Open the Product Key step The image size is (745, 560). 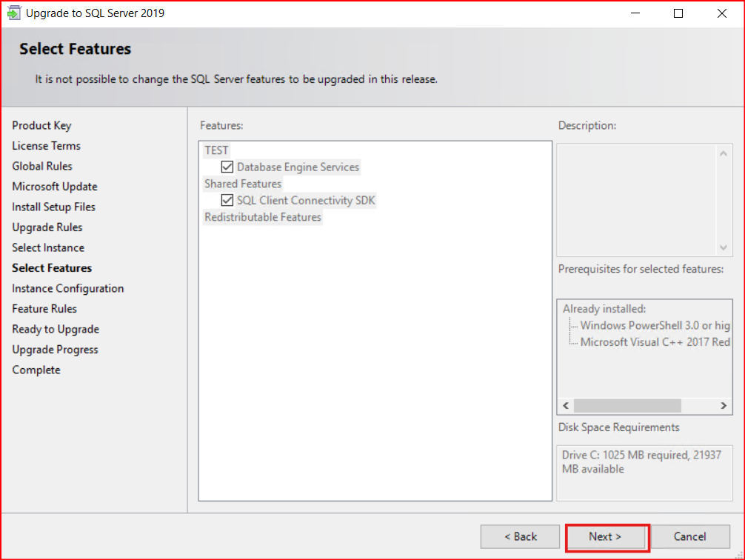pyautogui.click(x=41, y=126)
